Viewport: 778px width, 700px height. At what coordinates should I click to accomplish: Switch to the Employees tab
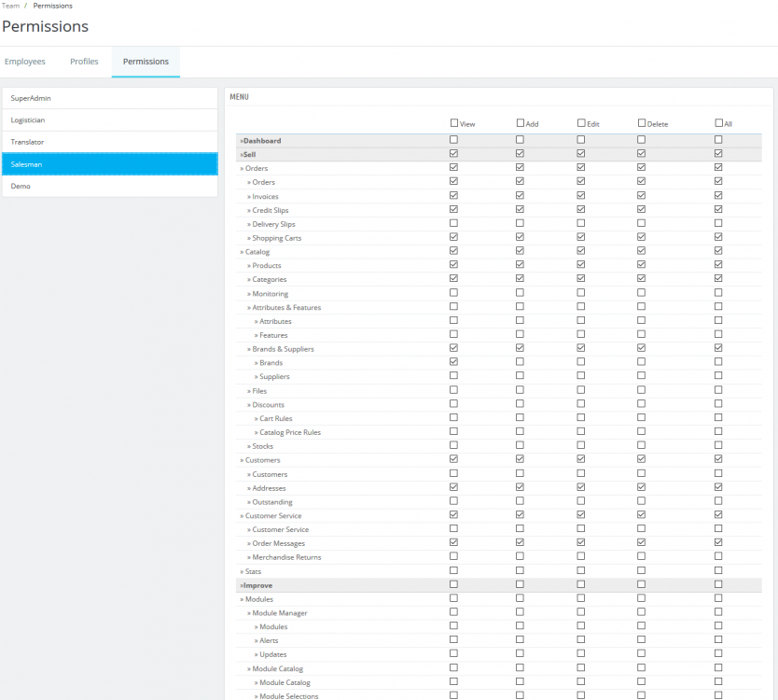(x=25, y=62)
